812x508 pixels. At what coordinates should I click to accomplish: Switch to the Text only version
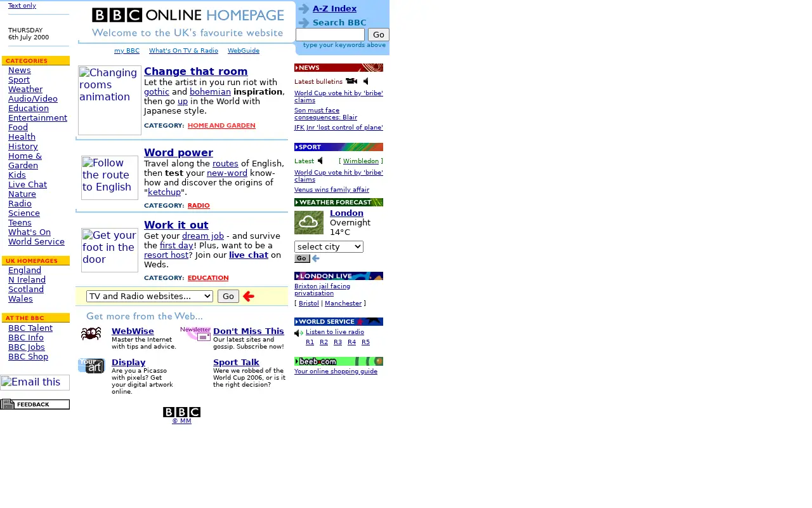pos(22,5)
